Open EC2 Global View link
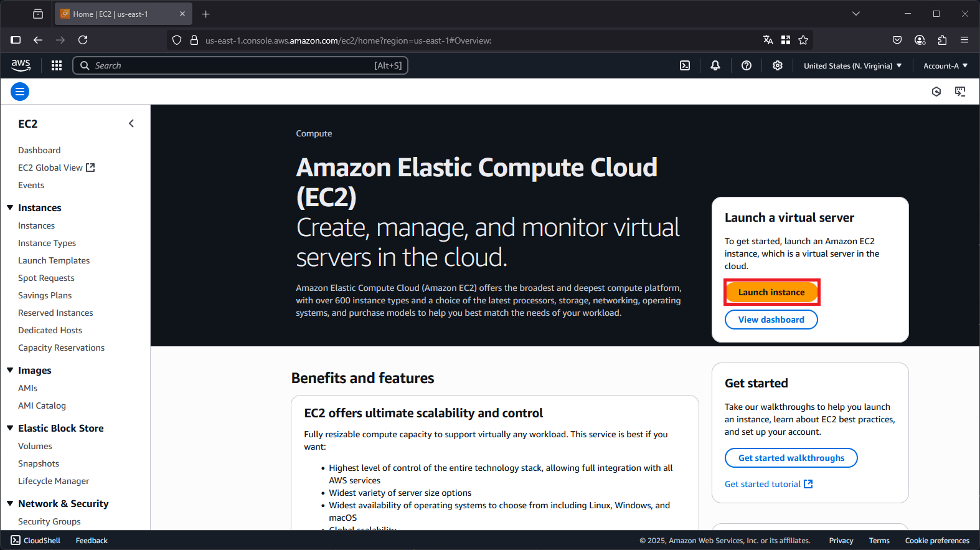The height and width of the screenshot is (550, 980). tap(56, 168)
